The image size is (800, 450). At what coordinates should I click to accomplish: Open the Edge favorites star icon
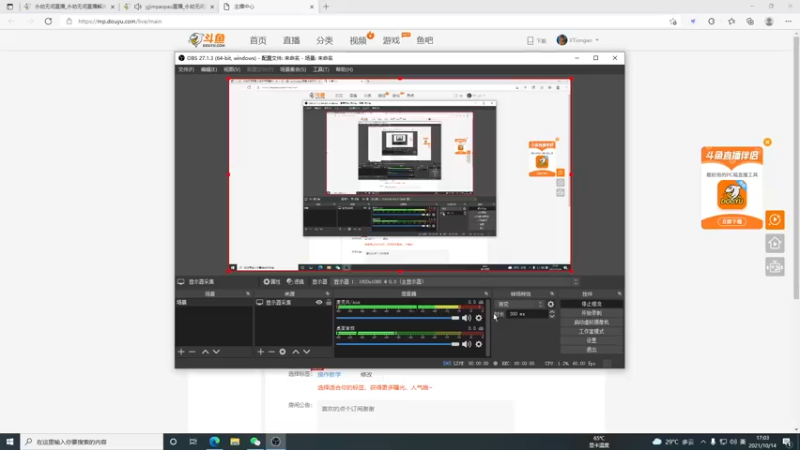pos(731,21)
